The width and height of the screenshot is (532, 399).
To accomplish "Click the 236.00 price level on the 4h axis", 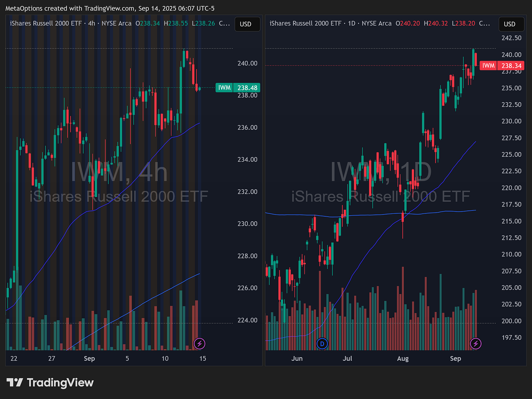I will tap(247, 128).
